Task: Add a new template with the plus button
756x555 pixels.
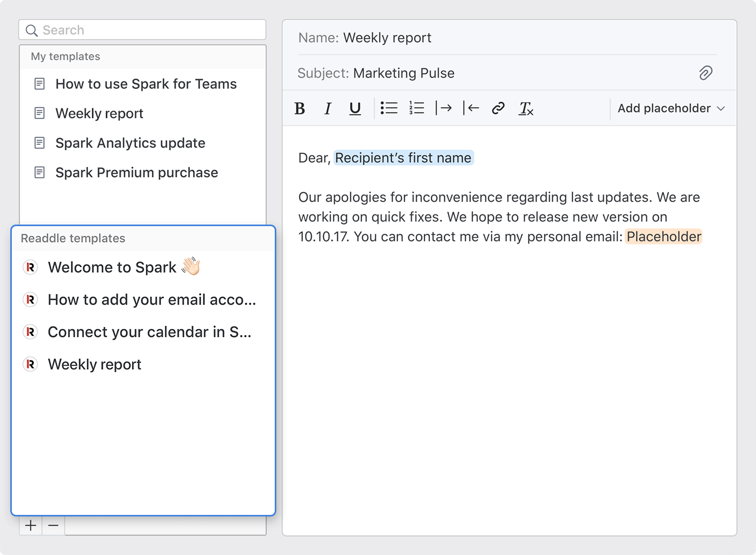Action: tap(31, 526)
